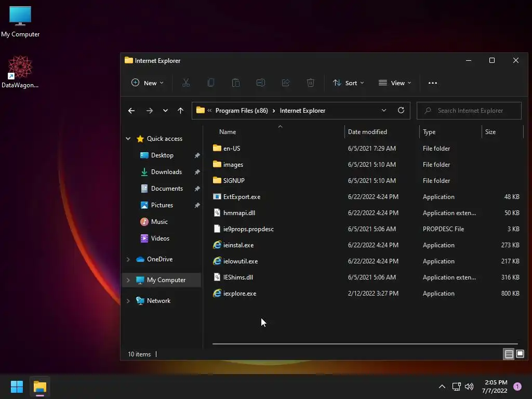Open Videos in navigation pane
This screenshot has width=532, height=399.
coord(160,238)
